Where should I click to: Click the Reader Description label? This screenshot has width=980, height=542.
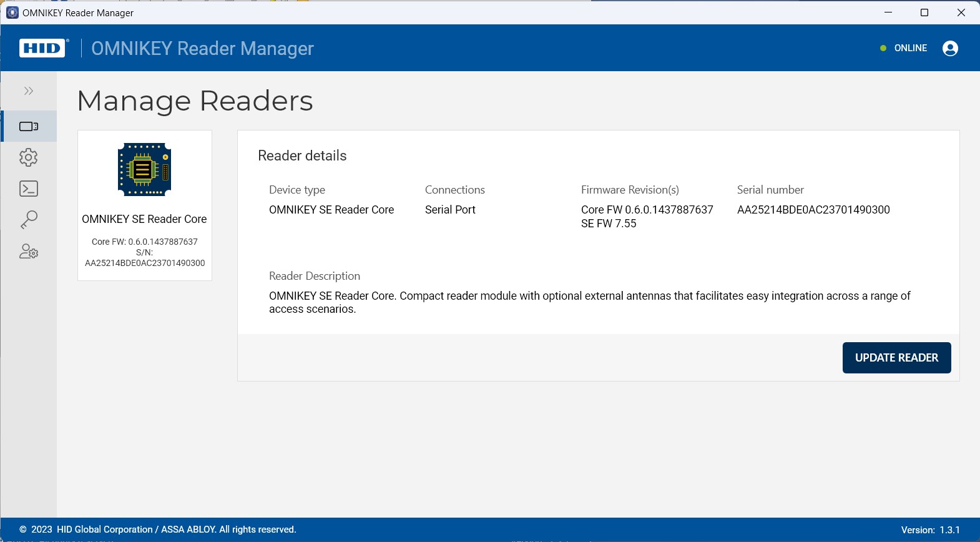(x=315, y=276)
